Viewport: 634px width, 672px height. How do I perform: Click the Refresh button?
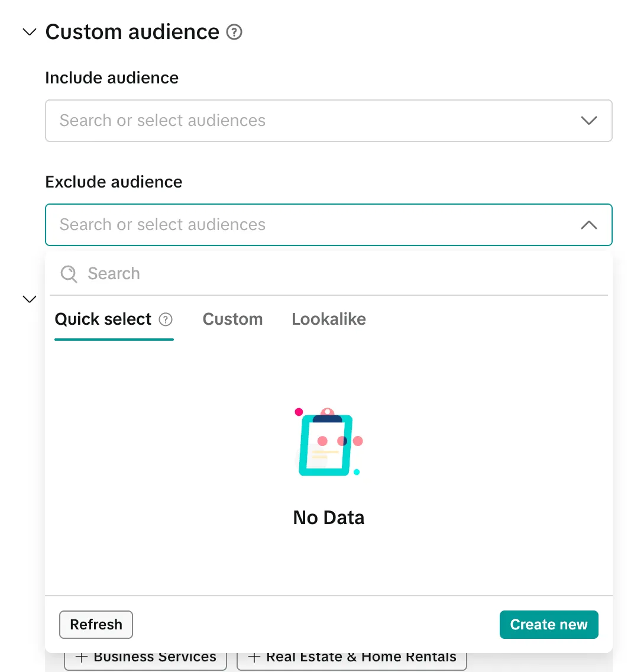coord(96,625)
